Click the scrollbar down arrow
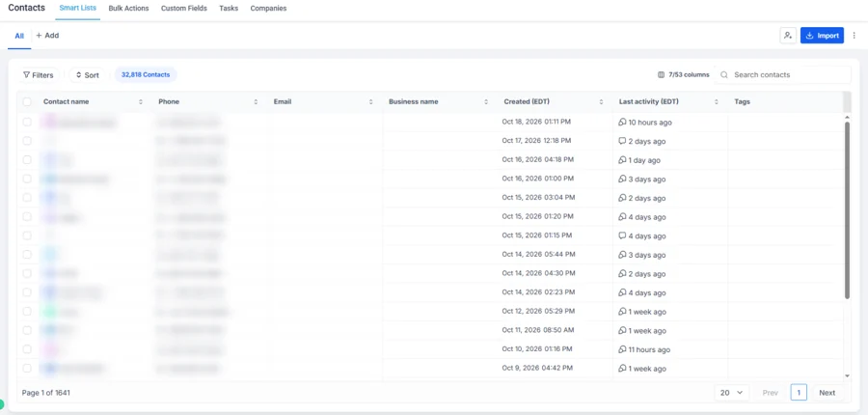 coord(847,376)
